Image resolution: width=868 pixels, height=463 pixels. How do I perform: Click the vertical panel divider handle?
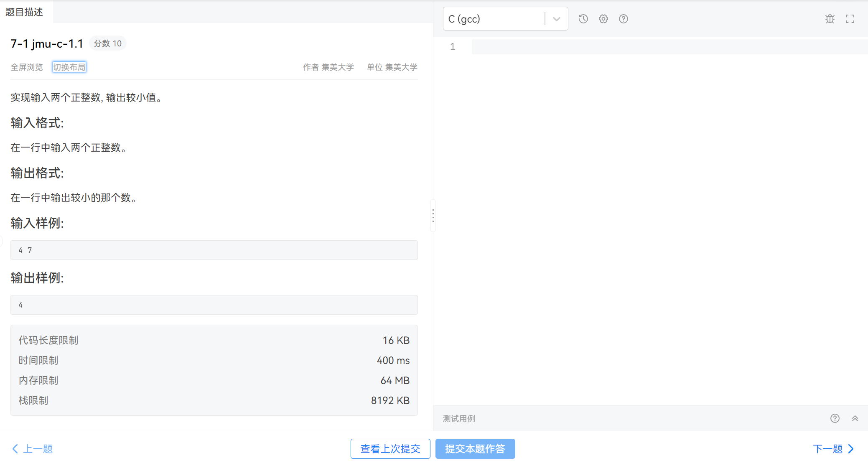[433, 216]
